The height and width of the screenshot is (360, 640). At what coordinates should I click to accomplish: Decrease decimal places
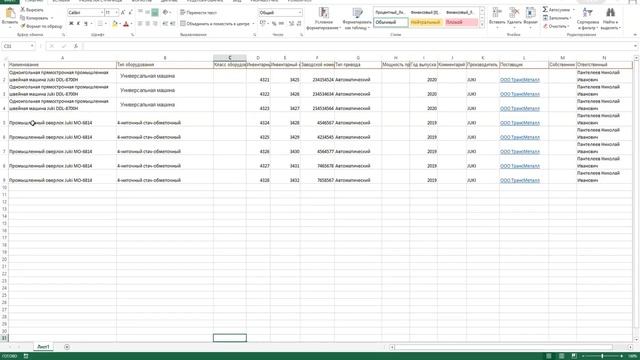(299, 24)
